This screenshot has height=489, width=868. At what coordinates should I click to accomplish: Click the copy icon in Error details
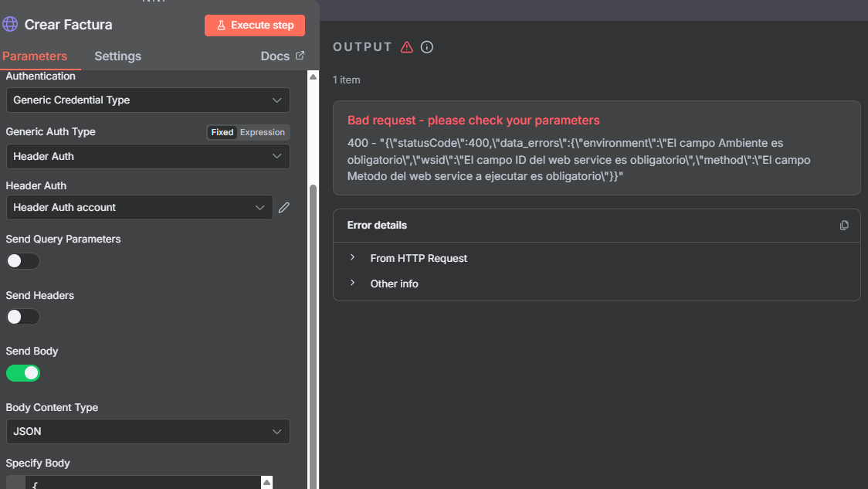point(844,226)
